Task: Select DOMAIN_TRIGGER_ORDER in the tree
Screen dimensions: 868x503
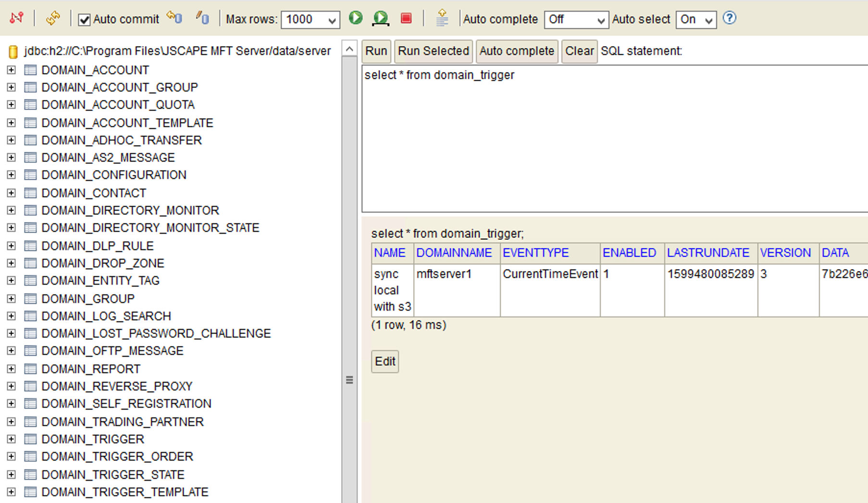Action: point(117,457)
